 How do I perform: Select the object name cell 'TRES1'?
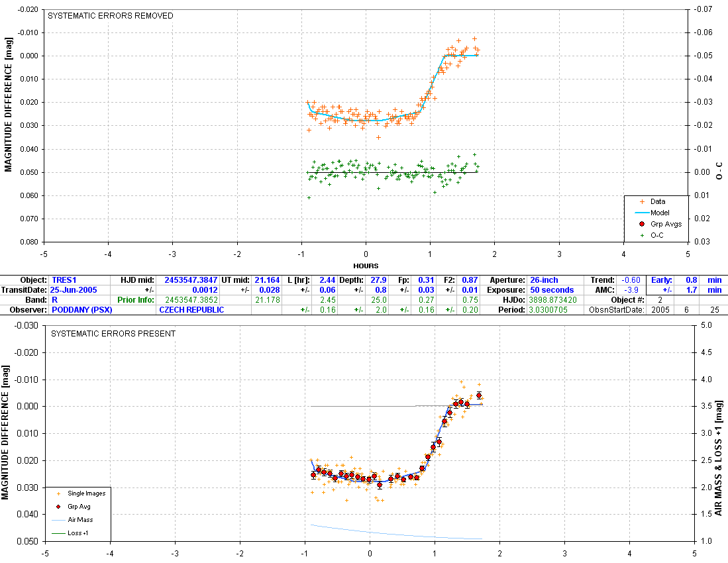point(64,280)
